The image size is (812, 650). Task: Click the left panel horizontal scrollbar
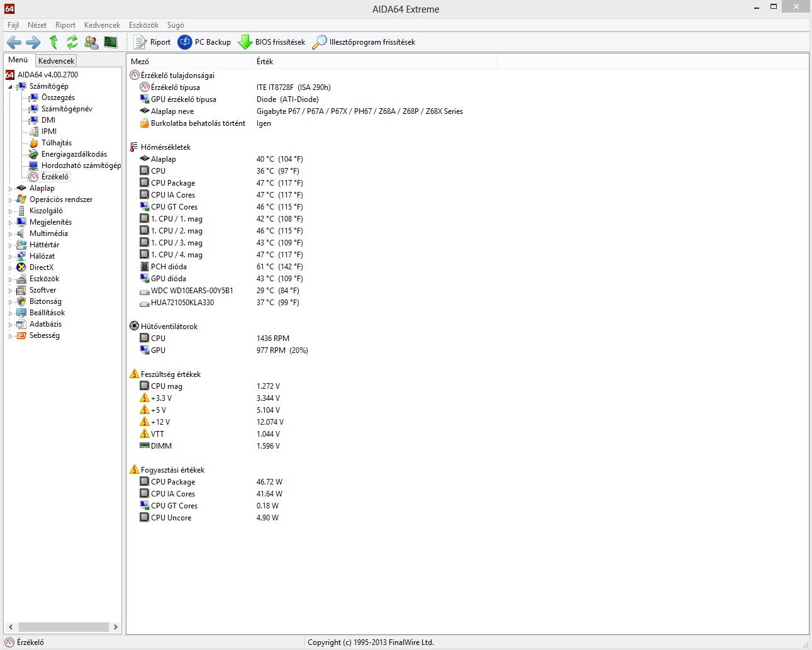63,627
